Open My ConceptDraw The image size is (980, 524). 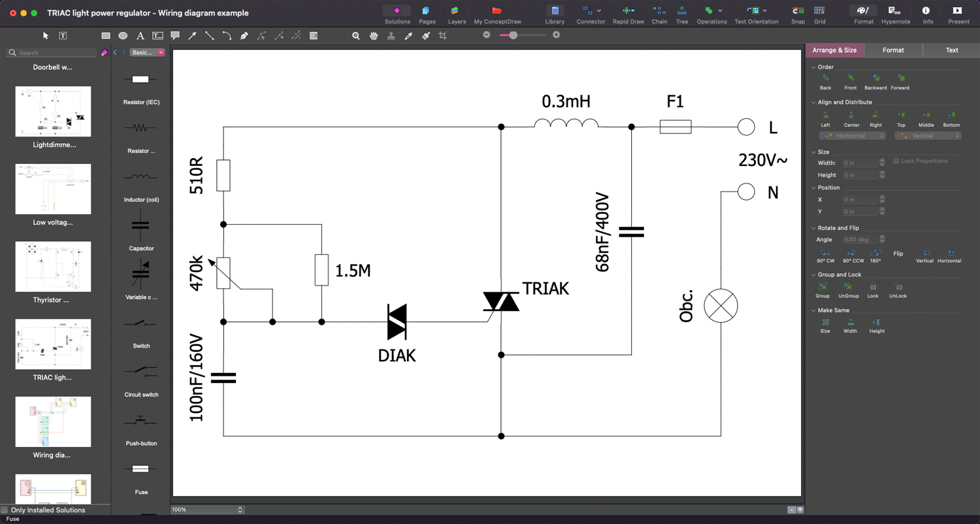[x=497, y=14]
